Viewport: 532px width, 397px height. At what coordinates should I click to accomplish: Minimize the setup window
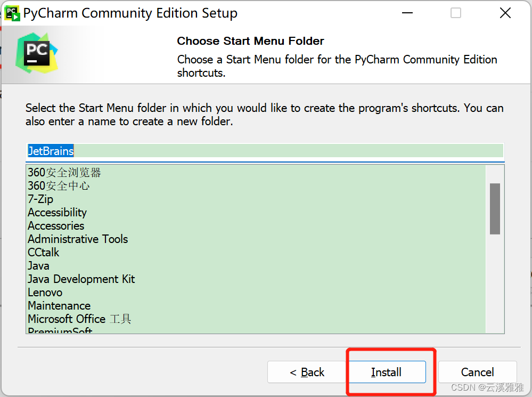tap(407, 13)
